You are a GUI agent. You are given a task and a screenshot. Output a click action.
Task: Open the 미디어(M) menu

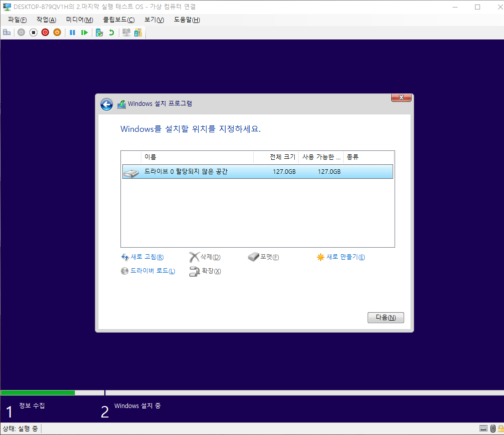(79, 20)
